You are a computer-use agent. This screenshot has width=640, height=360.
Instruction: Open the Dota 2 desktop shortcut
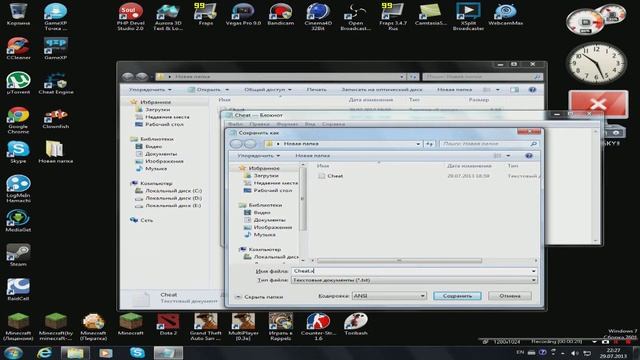pyautogui.click(x=168, y=324)
